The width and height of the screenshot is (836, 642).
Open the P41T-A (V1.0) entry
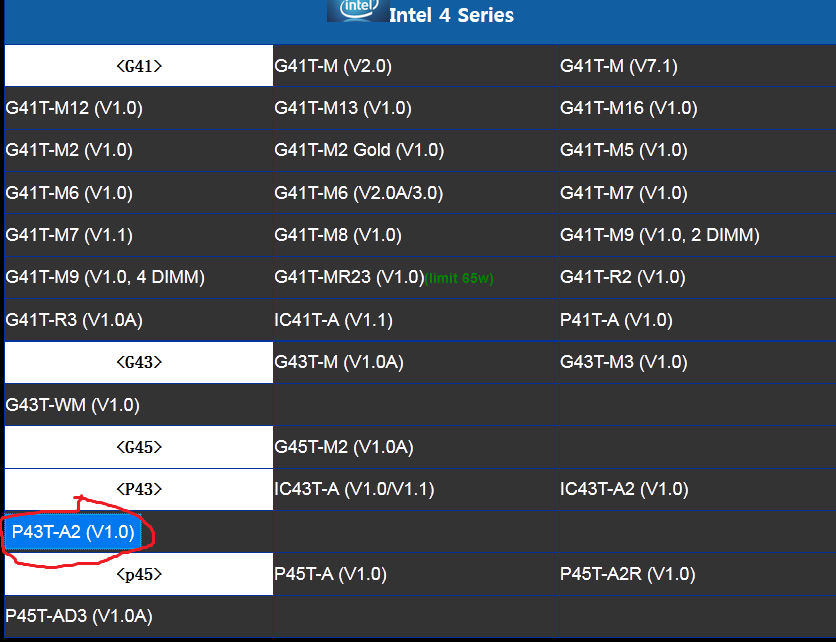(616, 320)
